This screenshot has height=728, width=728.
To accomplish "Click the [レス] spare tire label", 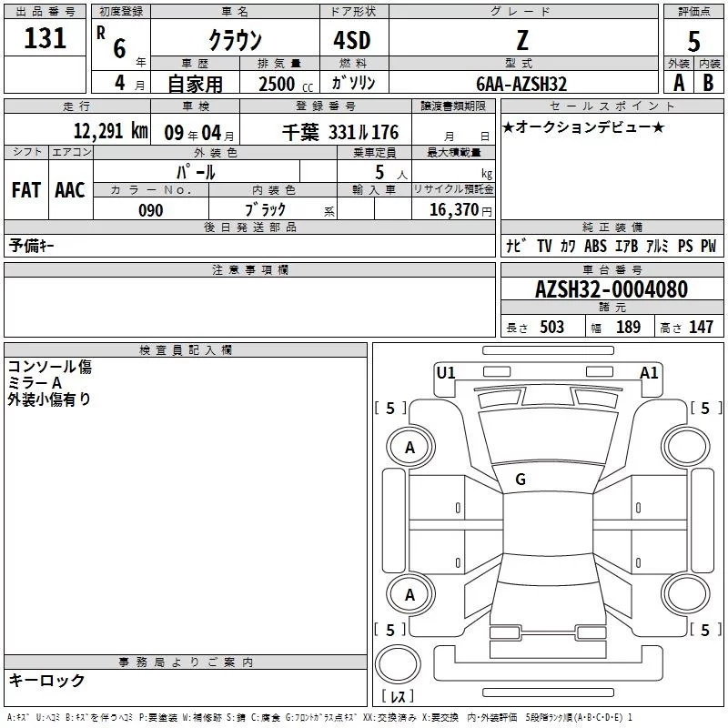I will click(398, 696).
